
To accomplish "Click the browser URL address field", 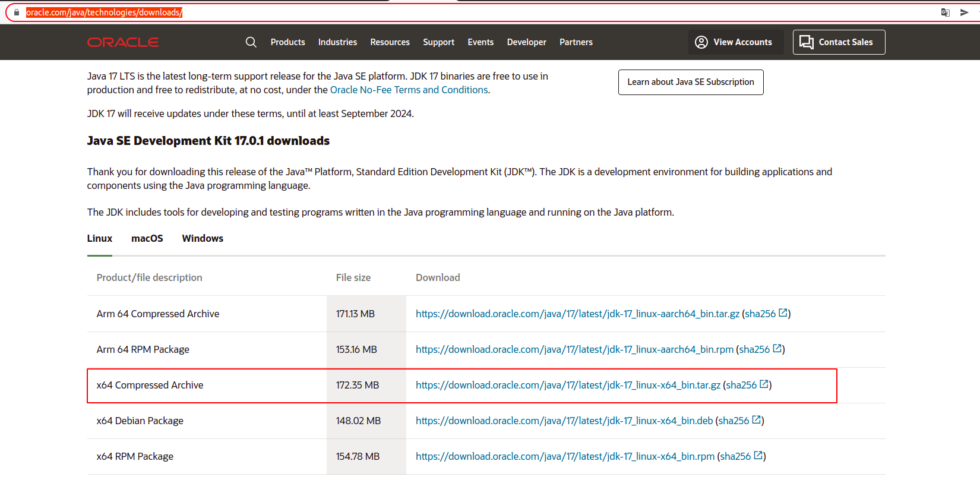I will click(x=475, y=12).
